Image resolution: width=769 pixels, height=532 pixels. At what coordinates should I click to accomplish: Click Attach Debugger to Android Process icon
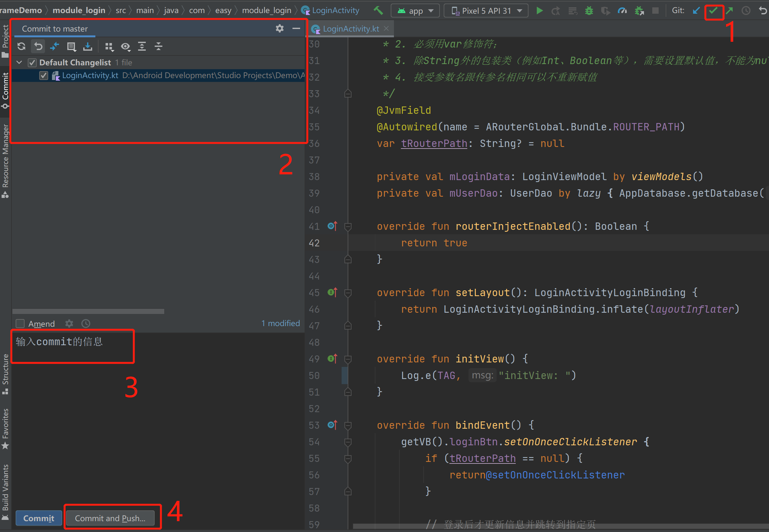(x=639, y=11)
